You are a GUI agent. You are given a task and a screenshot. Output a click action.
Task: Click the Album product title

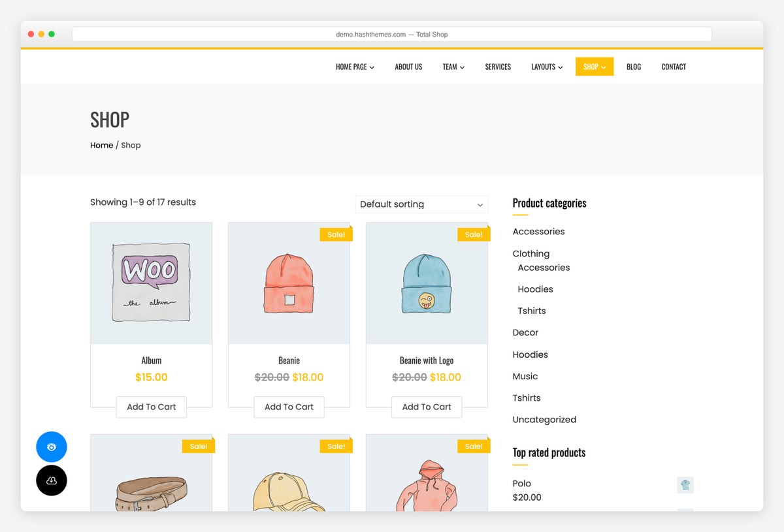151,360
